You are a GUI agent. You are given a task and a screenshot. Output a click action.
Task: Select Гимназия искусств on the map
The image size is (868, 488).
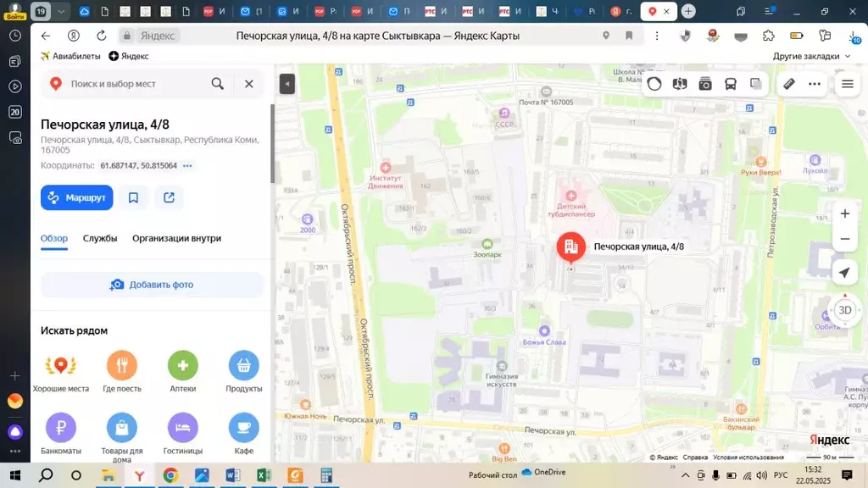[502, 374]
